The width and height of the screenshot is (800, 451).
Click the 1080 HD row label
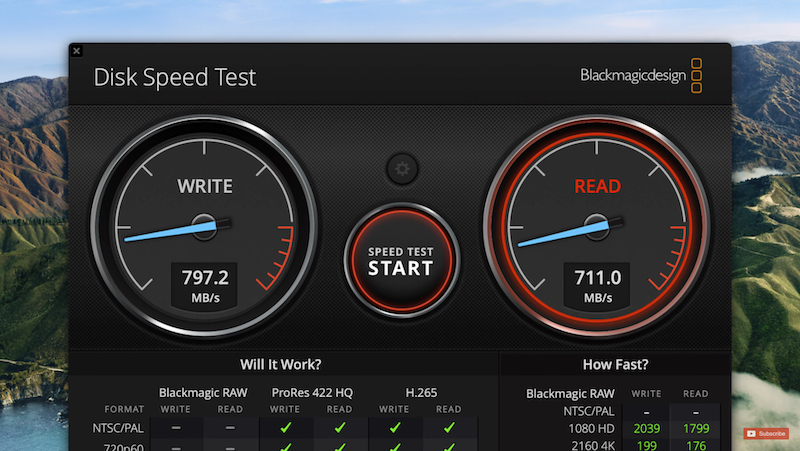click(x=591, y=428)
